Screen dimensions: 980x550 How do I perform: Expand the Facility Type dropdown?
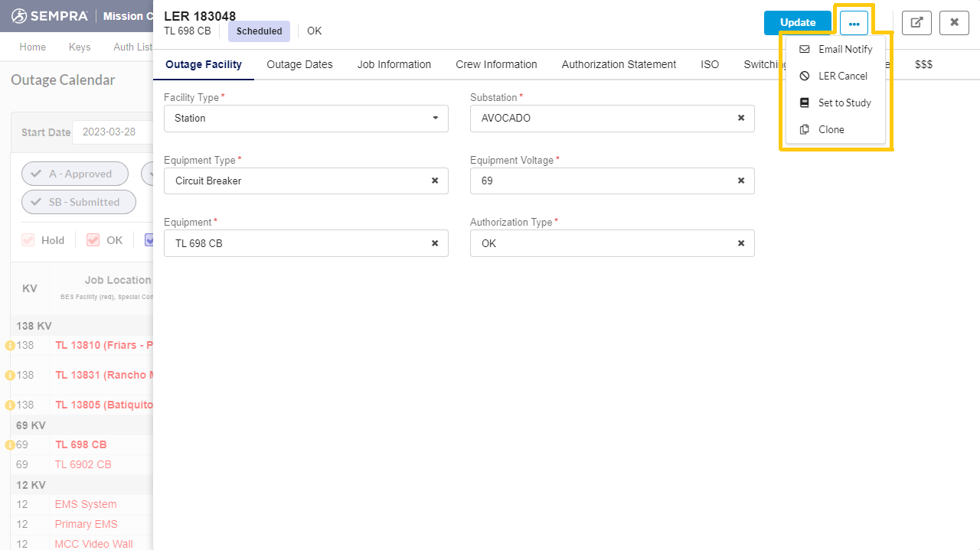(x=435, y=119)
